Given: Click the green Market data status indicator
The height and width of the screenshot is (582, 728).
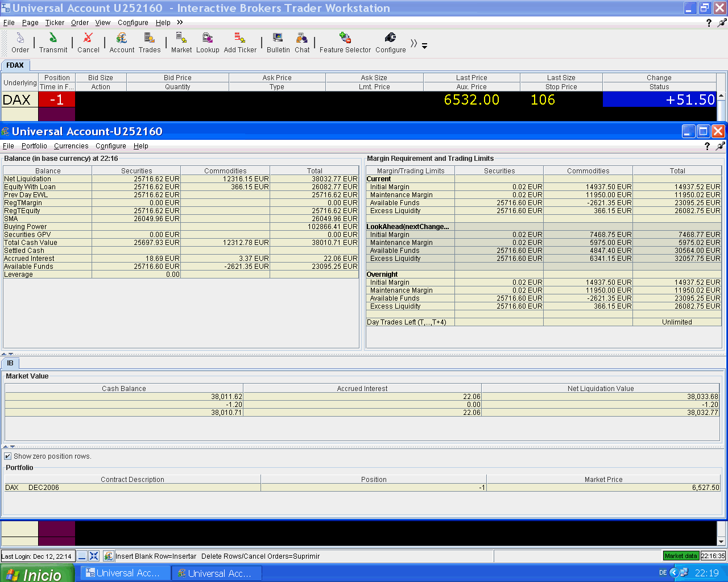Looking at the screenshot, I should tap(681, 556).
